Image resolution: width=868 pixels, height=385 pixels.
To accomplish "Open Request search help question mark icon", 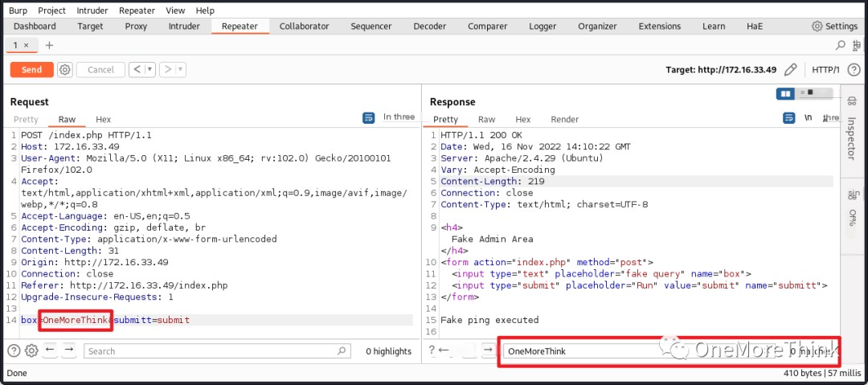I will (x=14, y=350).
